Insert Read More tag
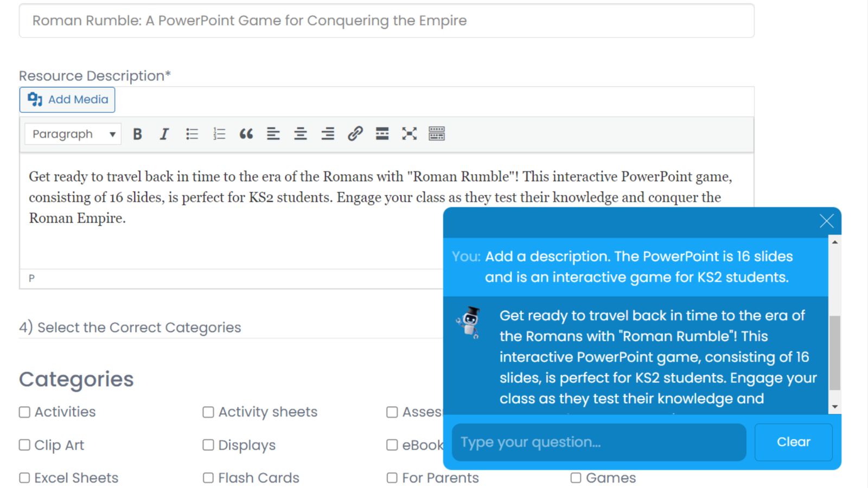 [382, 134]
